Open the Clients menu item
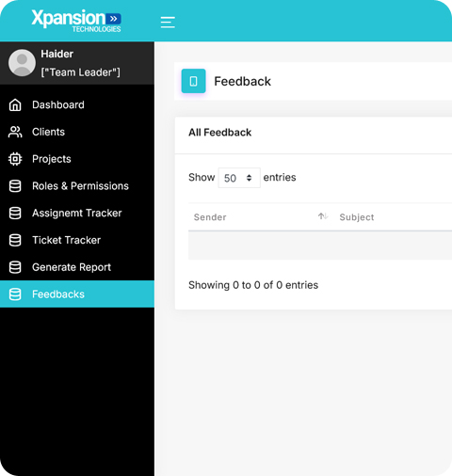452x476 pixels. [x=77, y=132]
